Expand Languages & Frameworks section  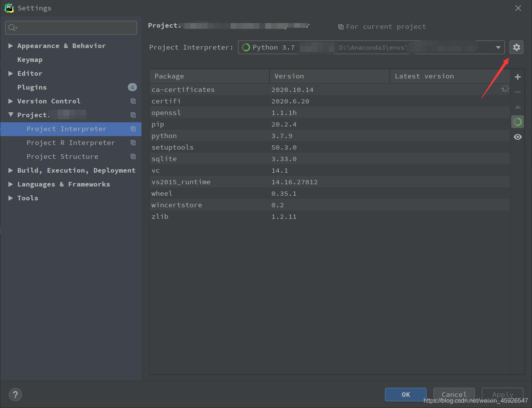click(x=11, y=184)
